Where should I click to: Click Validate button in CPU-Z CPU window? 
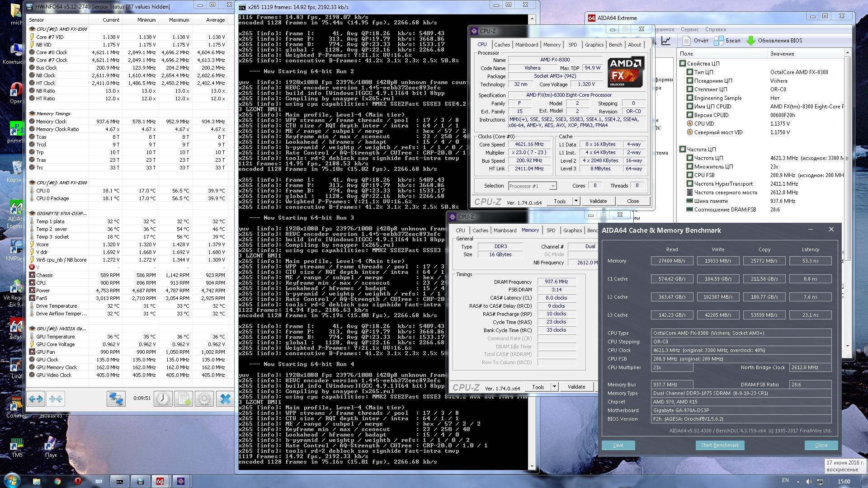click(x=598, y=201)
